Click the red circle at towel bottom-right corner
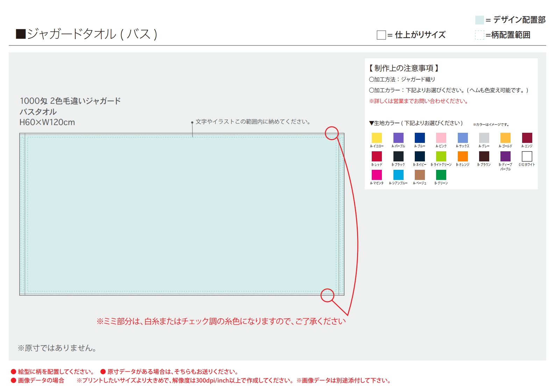Image resolution: width=555 pixels, height=392 pixels. pyautogui.click(x=327, y=295)
